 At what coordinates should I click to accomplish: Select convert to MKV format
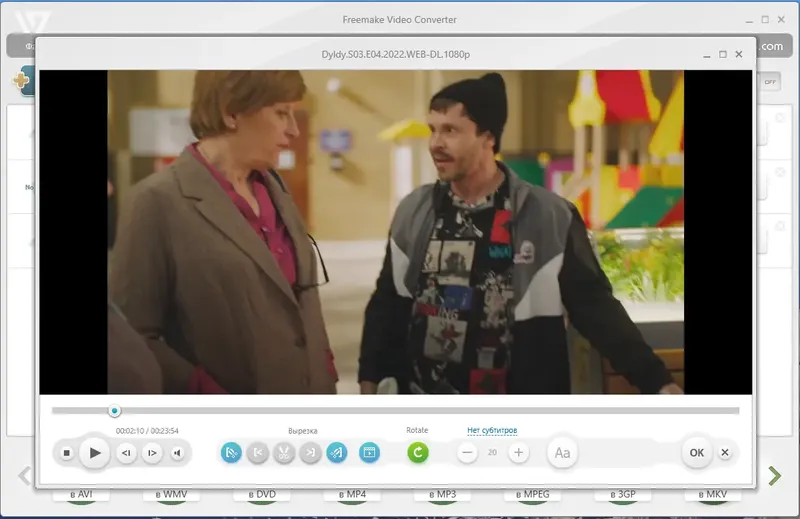pos(713,496)
